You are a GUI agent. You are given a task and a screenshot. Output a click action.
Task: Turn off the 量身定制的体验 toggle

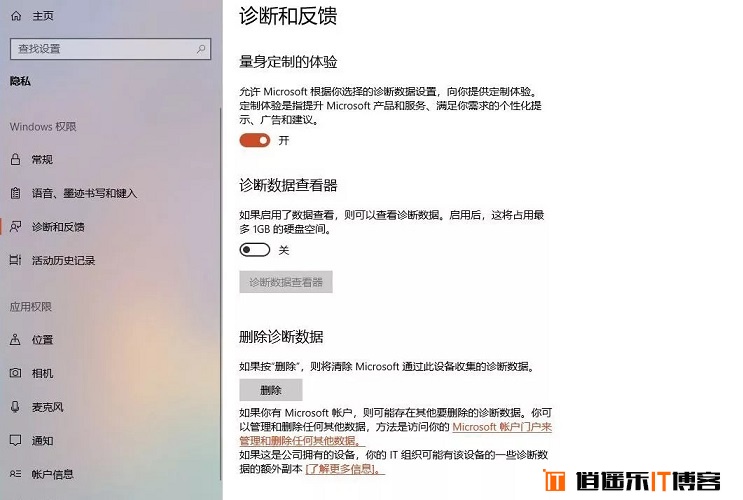click(x=254, y=140)
